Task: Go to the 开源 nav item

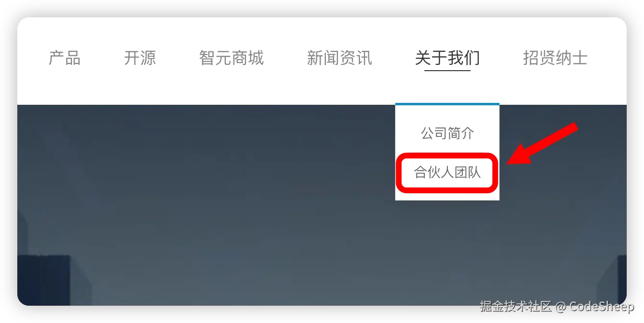Action: click(x=140, y=58)
